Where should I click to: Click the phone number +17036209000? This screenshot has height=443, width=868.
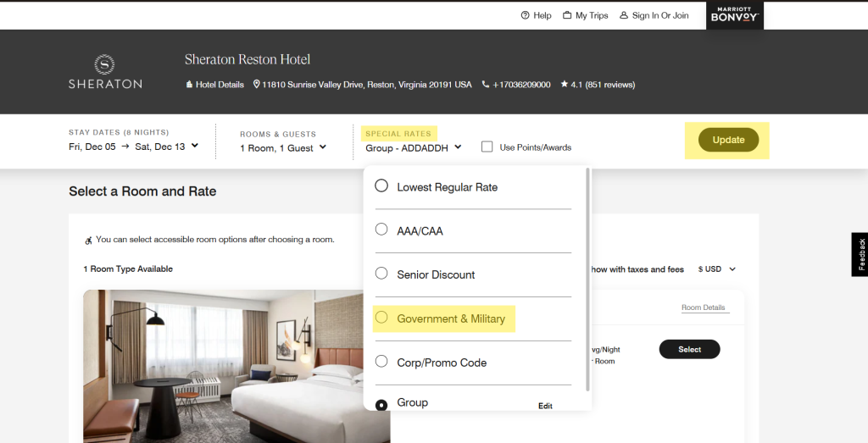[x=521, y=85]
